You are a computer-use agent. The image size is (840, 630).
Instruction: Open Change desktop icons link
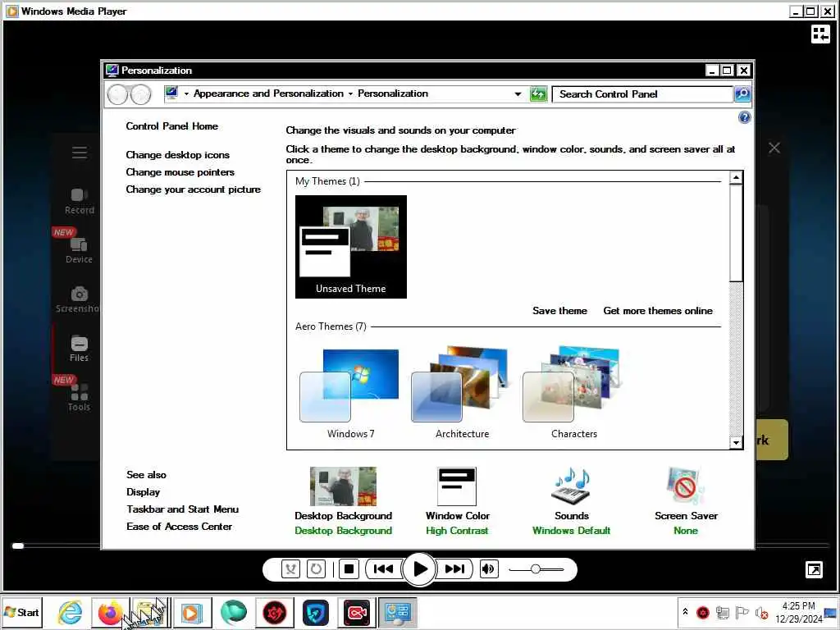tap(177, 155)
